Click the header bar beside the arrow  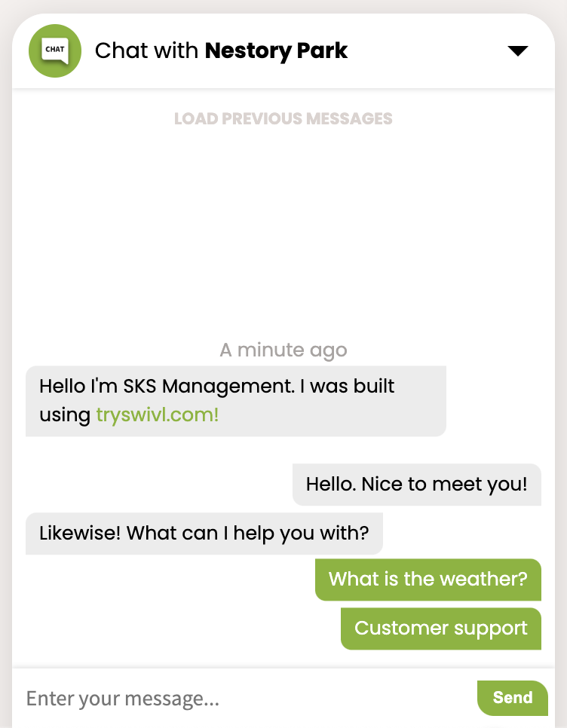coord(428,50)
